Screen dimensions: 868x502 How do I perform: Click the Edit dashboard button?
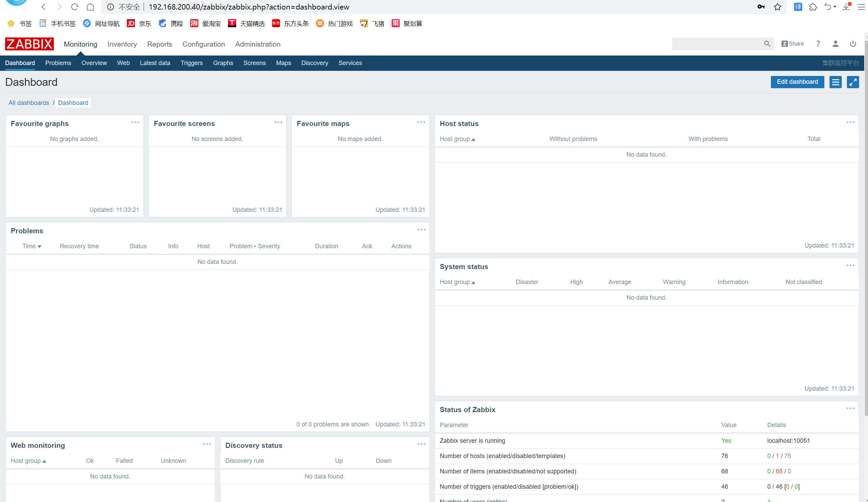797,82
